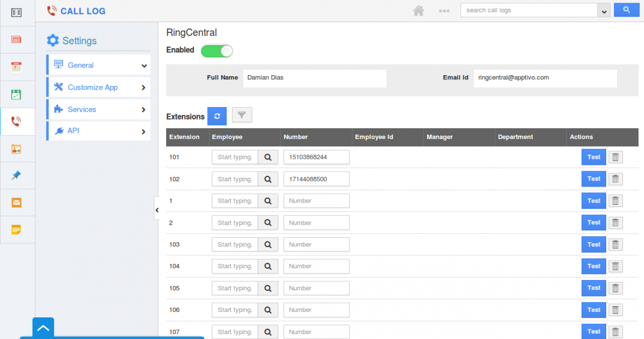Open the email envelope sidebar icon
The image size is (644, 339).
tap(16, 202)
